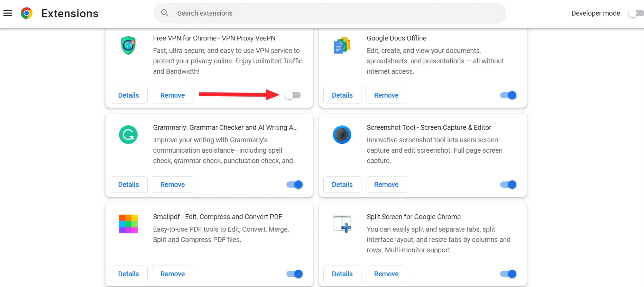Open Details for Google Docs Offline
This screenshot has height=287, width=644.
click(342, 95)
